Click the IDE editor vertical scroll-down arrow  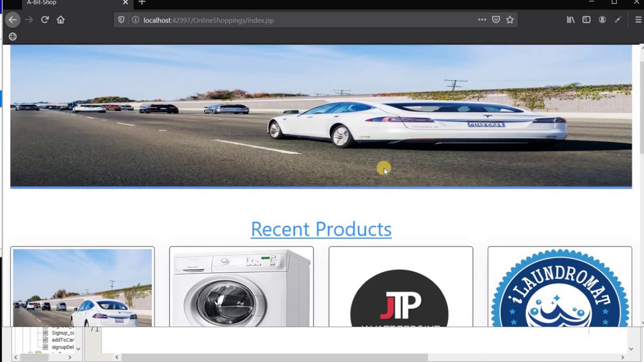click(631, 348)
